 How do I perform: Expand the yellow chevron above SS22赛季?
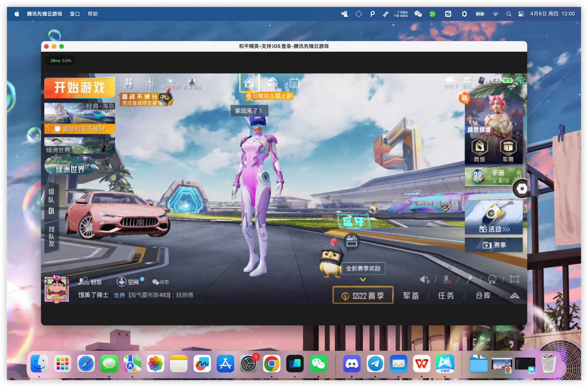click(363, 280)
